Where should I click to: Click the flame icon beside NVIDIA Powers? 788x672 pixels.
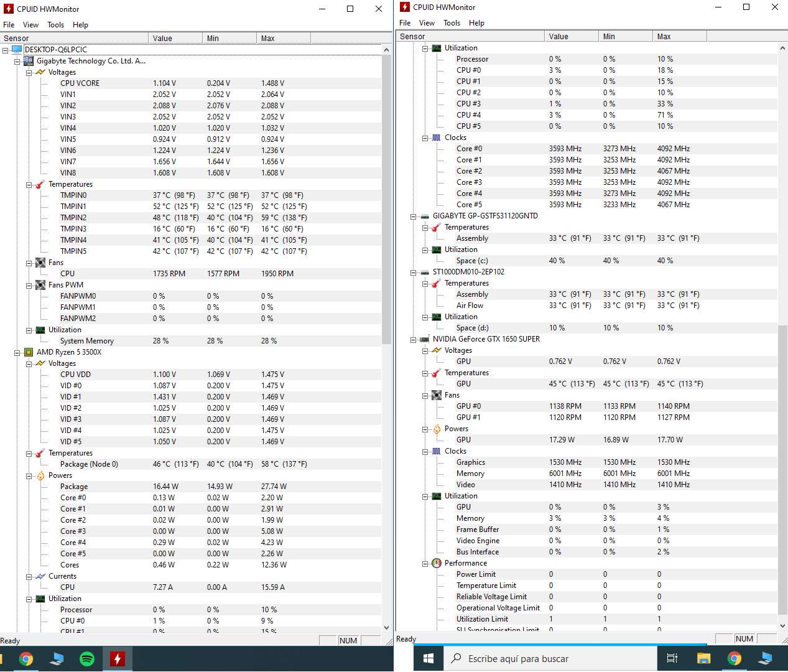tap(437, 429)
